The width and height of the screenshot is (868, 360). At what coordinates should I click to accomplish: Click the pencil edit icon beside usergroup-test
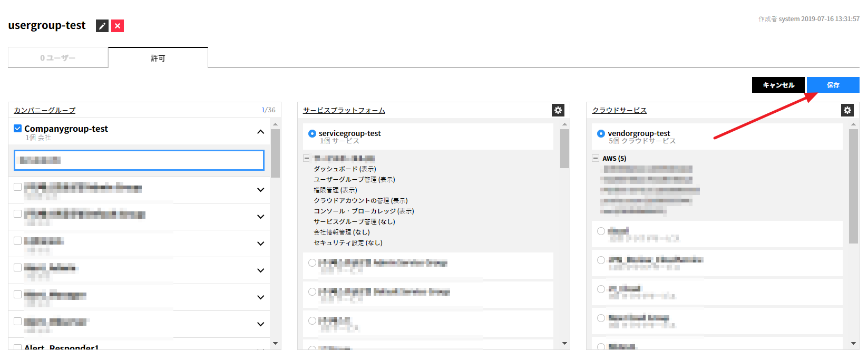102,26
